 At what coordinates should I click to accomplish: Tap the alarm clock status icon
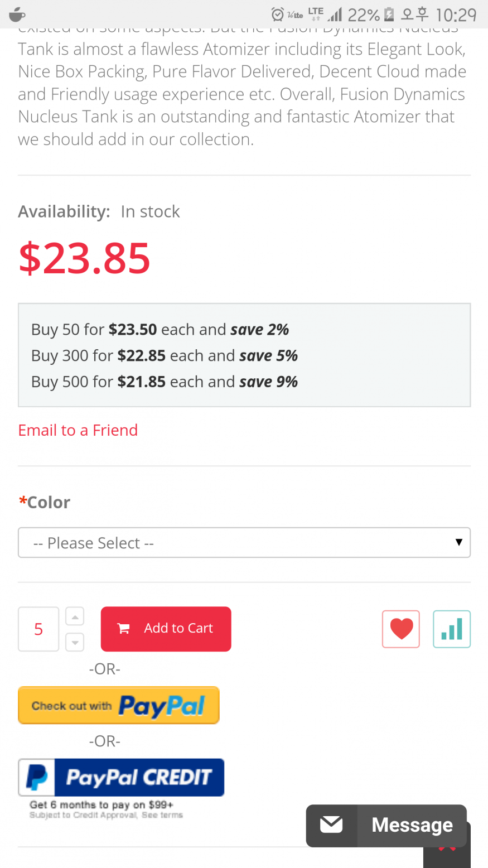[x=277, y=15]
